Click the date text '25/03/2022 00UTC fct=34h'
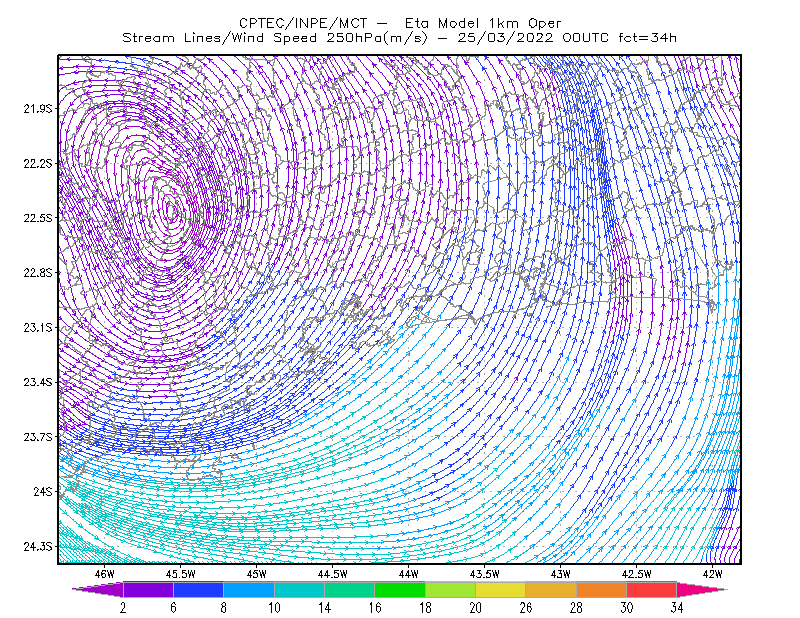 [x=567, y=38]
